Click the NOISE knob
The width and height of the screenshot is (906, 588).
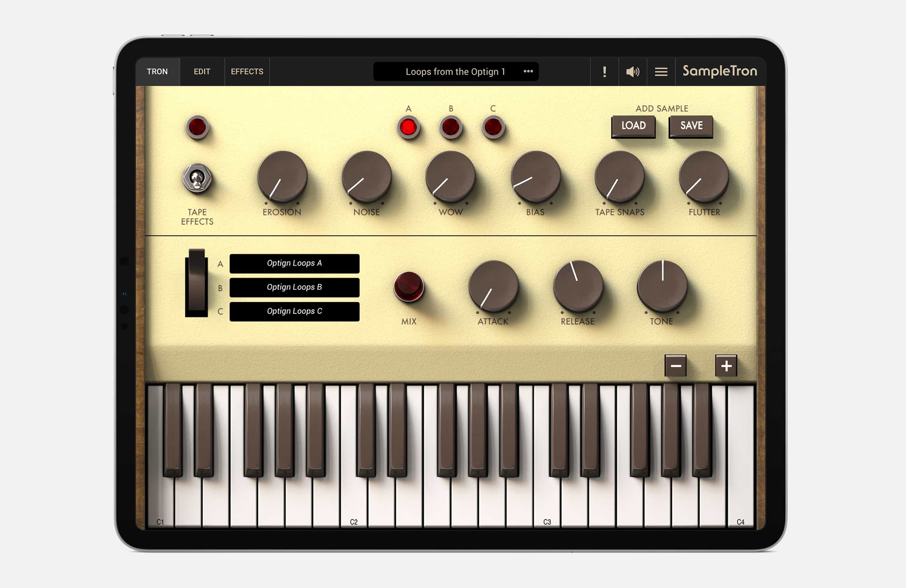[x=367, y=176]
